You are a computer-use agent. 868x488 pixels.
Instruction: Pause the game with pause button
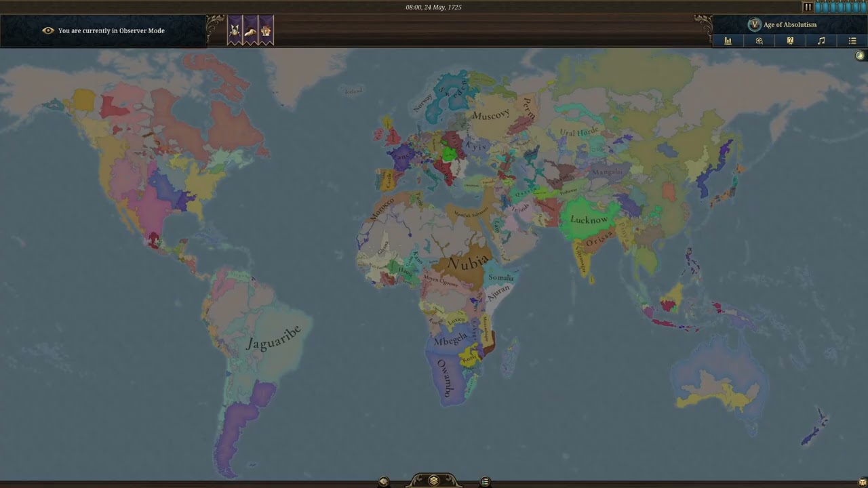coord(808,7)
